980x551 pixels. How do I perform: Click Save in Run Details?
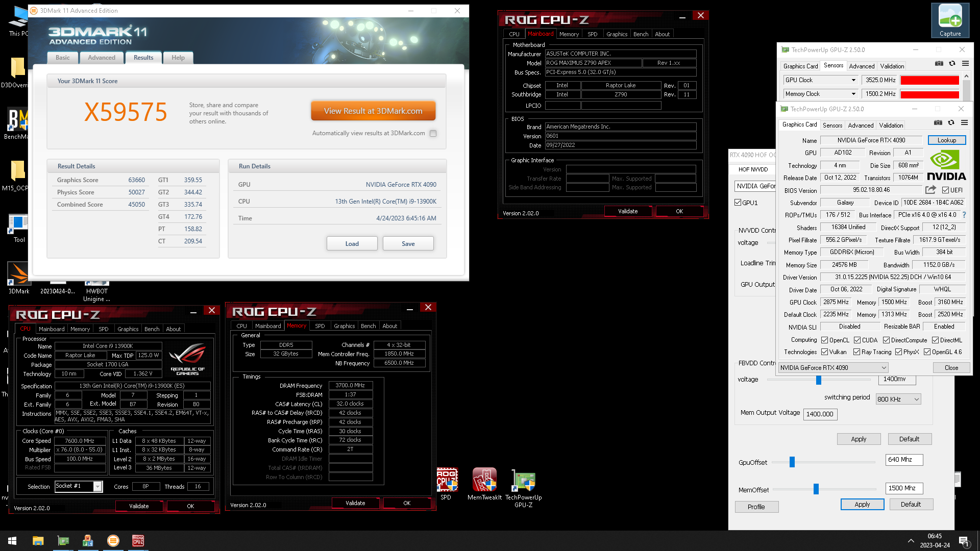point(408,244)
